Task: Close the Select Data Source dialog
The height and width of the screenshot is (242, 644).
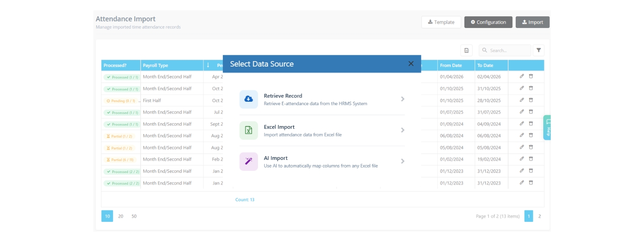Action: [x=411, y=64]
